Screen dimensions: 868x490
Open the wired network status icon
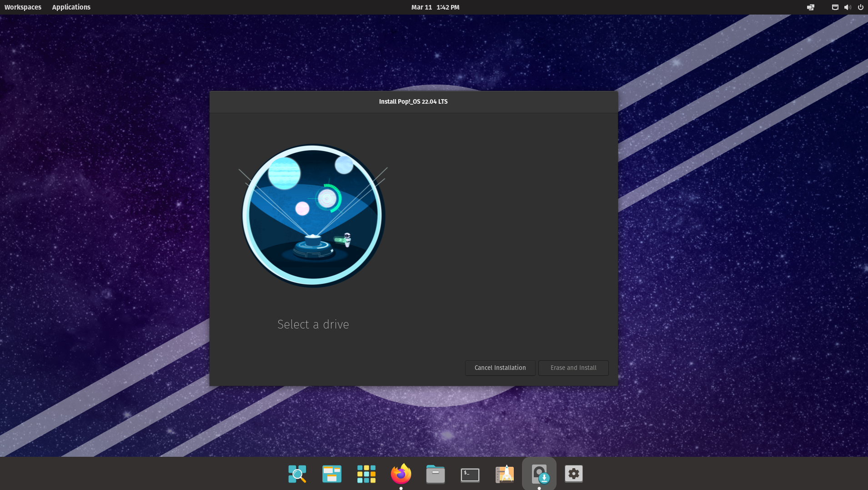tap(835, 7)
